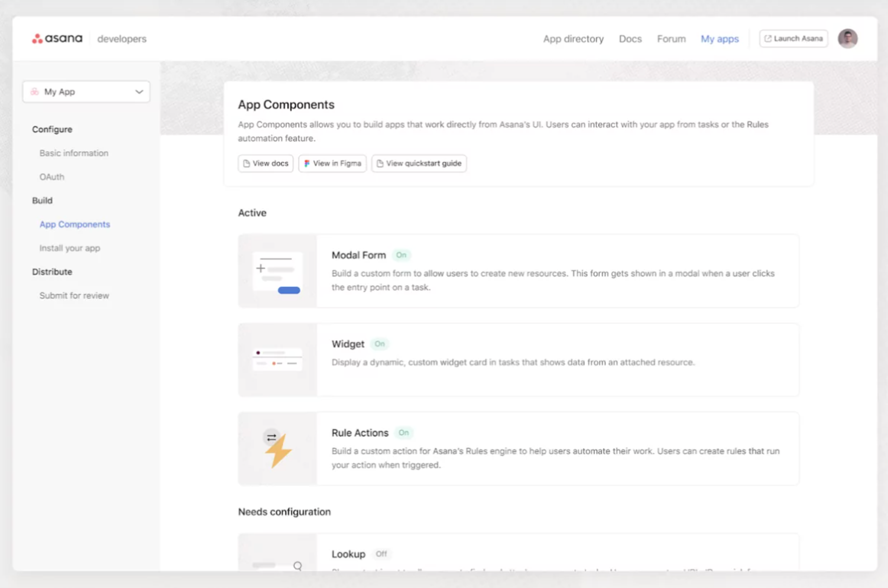Click the Lookup Off badge
Screen dimensions: 888x588
click(x=381, y=554)
